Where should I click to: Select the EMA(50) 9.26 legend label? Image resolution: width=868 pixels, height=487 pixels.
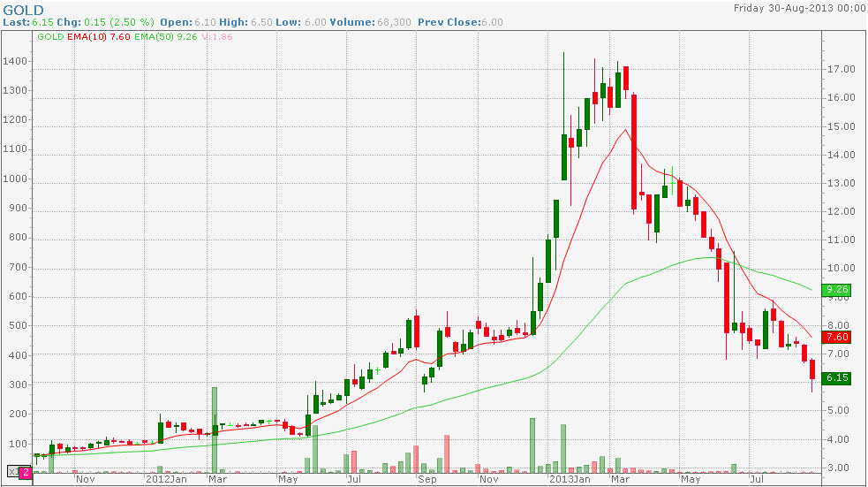click(165, 36)
